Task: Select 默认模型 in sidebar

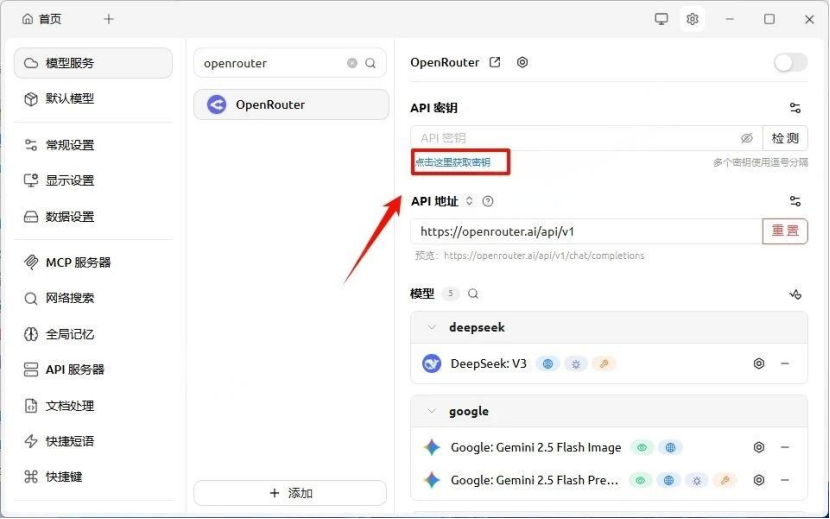Action: click(93, 99)
